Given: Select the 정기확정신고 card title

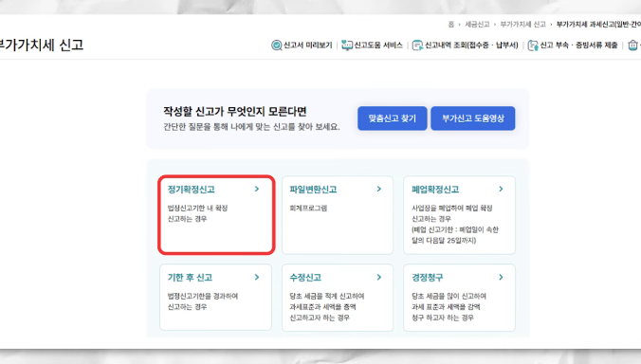Looking at the screenshot, I should point(191,190).
